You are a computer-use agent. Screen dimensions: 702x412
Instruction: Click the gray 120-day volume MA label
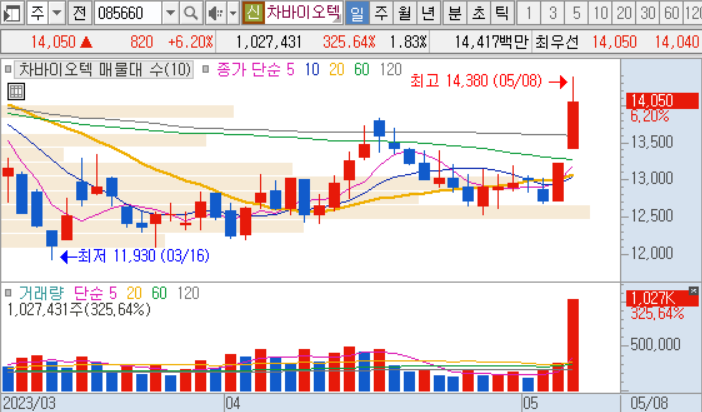click(x=188, y=293)
